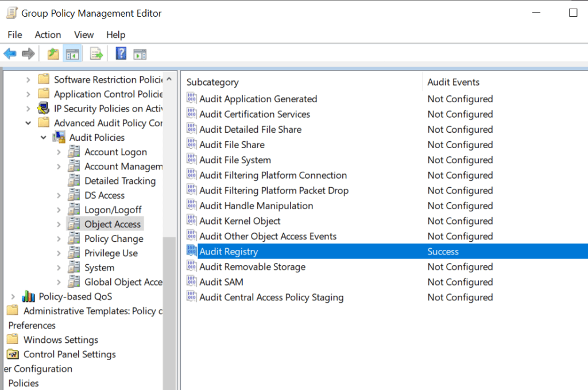Click the Audit File System policy icon
The height and width of the screenshot is (390, 588).
[192, 160]
